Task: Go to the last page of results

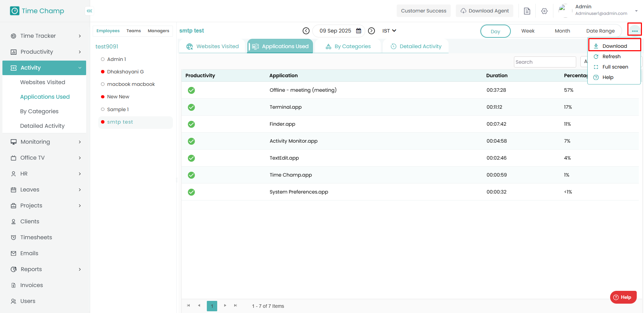Action: [236, 306]
